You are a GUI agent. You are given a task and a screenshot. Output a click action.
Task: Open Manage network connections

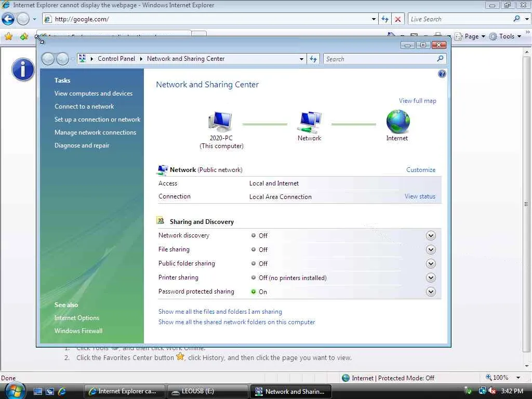(95, 132)
